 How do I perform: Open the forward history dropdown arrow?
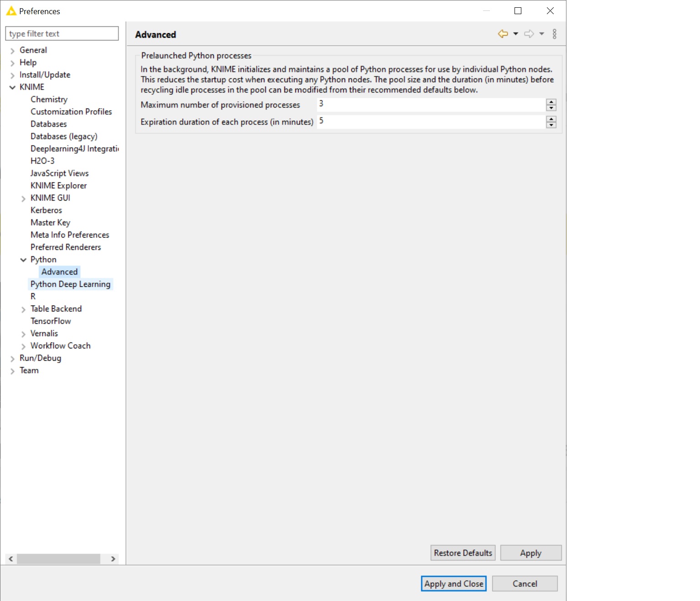[542, 34]
